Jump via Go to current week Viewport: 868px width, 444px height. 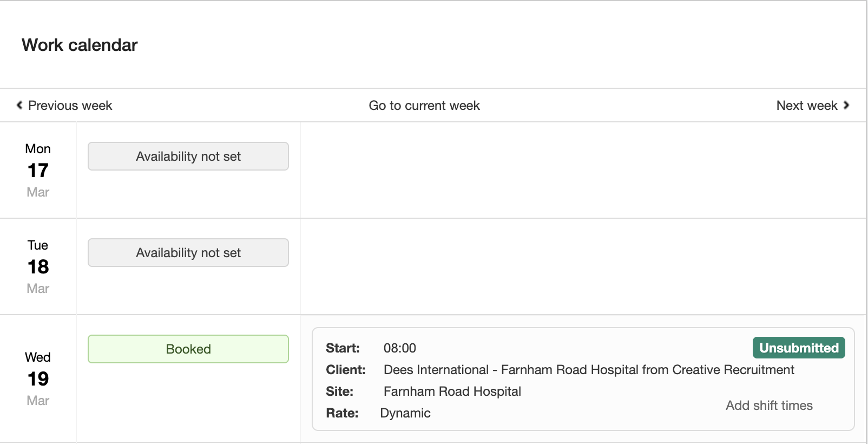click(x=424, y=106)
